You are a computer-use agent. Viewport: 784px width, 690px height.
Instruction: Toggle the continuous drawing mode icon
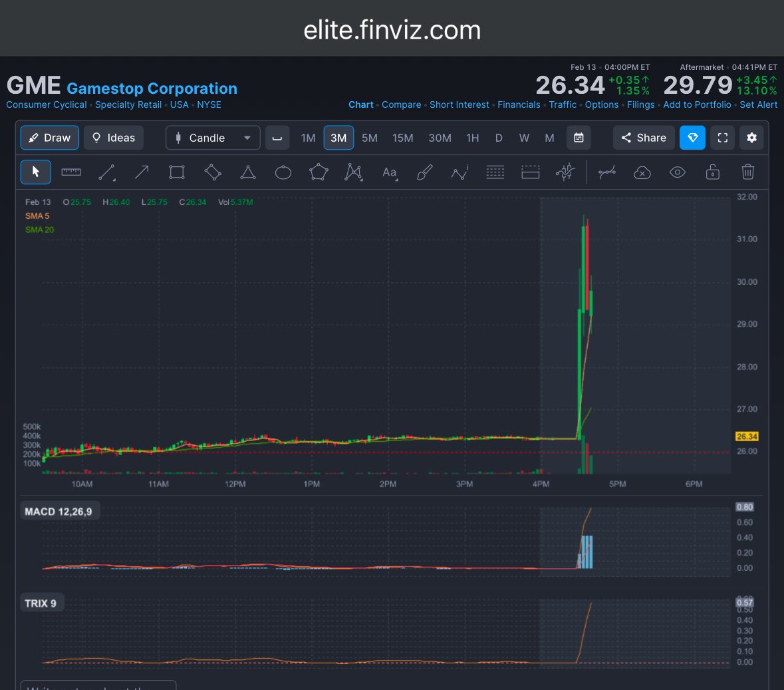(x=607, y=172)
